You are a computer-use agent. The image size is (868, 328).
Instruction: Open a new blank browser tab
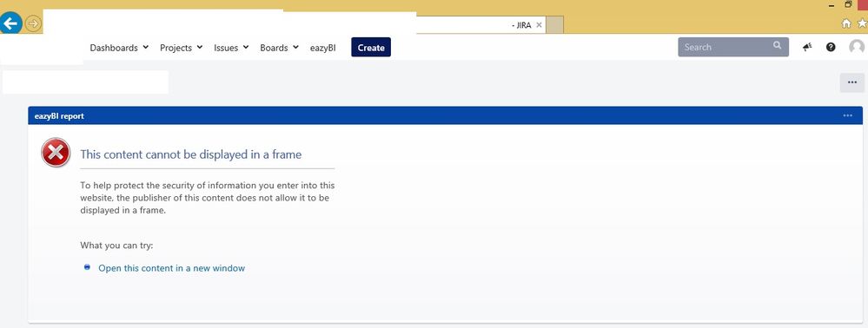tap(554, 25)
